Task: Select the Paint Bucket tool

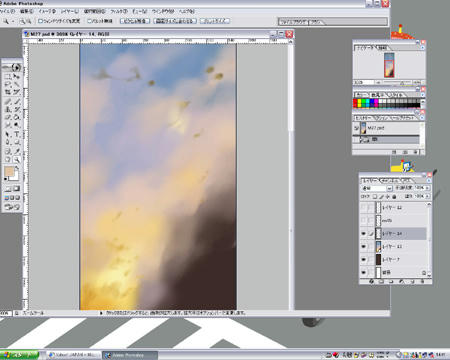Action: coord(16,117)
